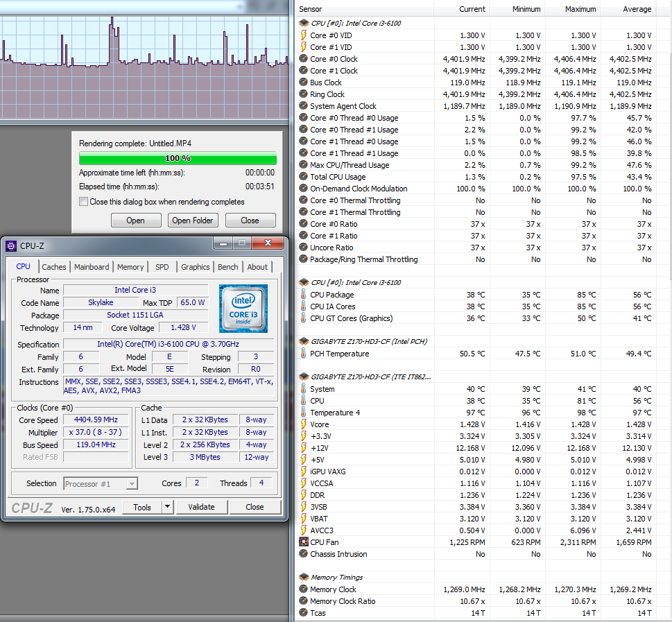
Task: Click the icon beside Ring Clock
Action: (x=304, y=94)
